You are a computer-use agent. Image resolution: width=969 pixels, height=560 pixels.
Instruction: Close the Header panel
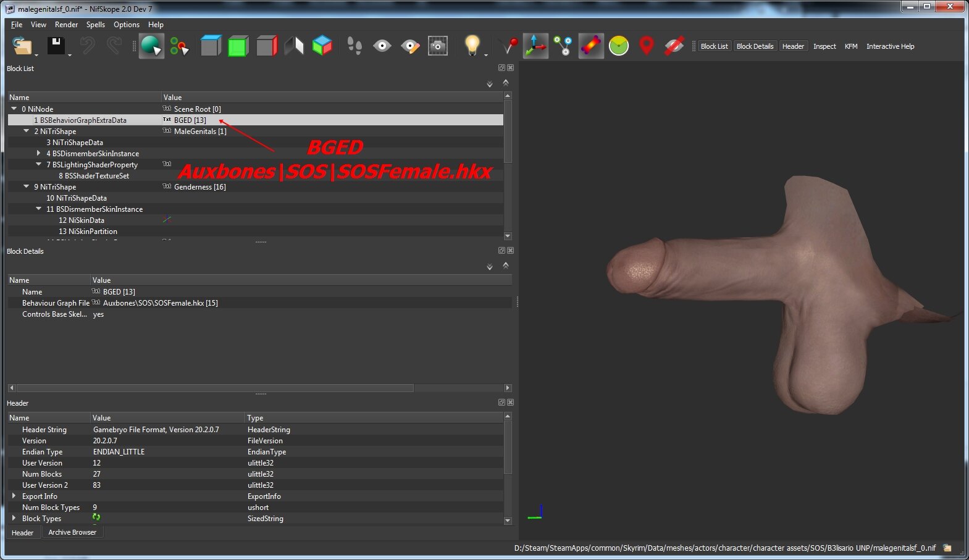click(x=510, y=403)
